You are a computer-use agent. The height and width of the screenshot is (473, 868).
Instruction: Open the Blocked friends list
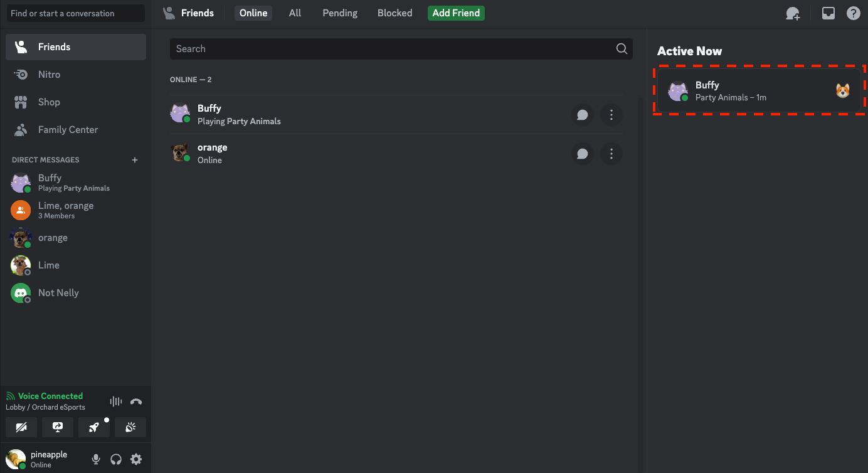394,13
